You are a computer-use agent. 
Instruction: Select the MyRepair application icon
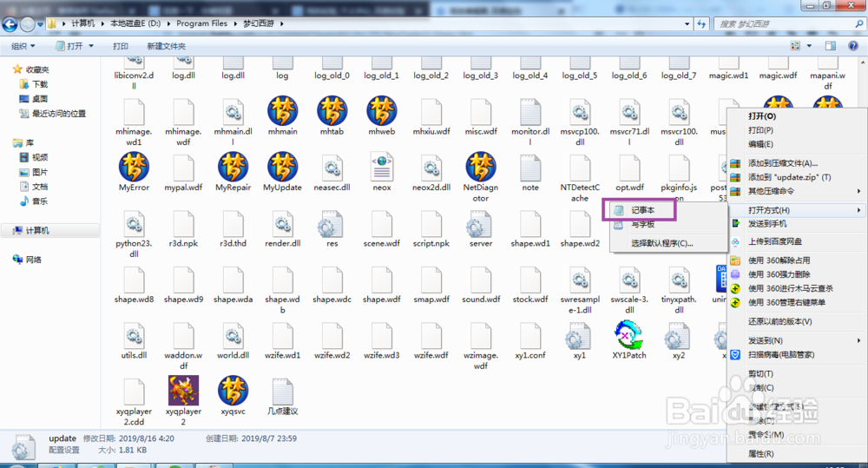pyautogui.click(x=233, y=168)
